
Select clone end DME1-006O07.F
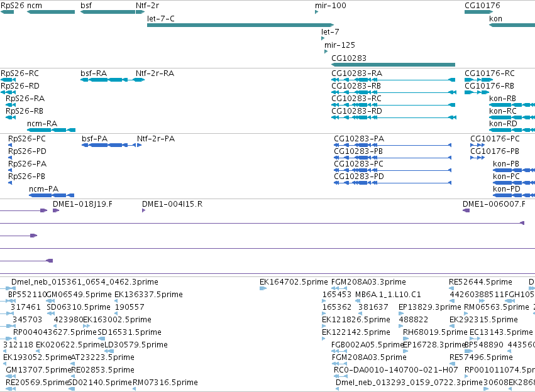coord(494,204)
